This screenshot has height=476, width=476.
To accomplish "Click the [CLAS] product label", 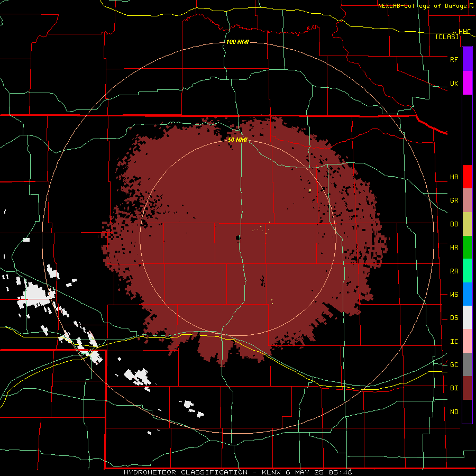I will (x=447, y=36).
